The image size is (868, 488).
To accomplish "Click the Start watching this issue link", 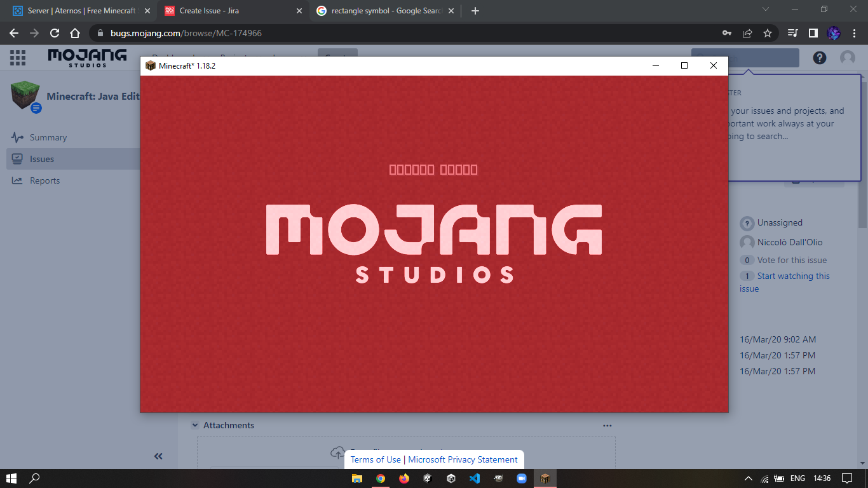I will click(x=793, y=276).
